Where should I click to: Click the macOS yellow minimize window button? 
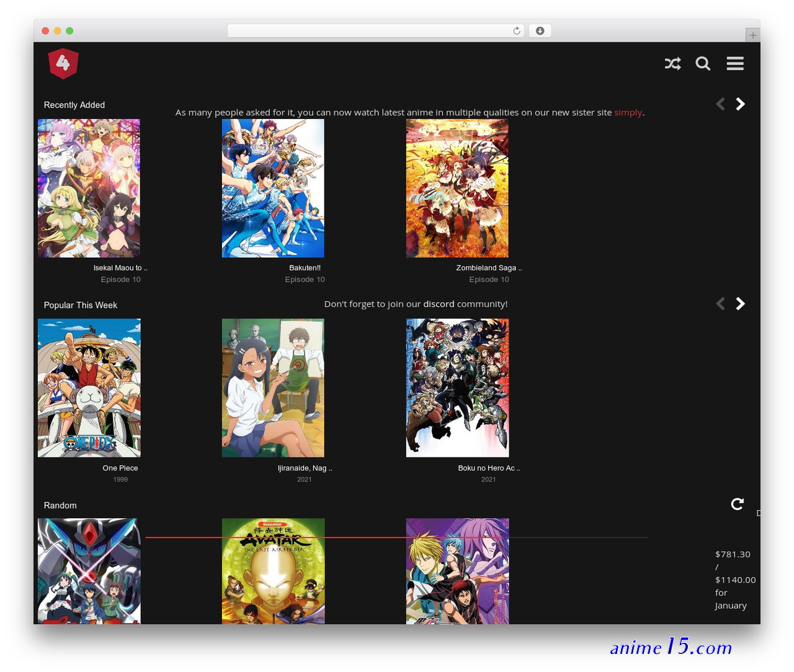tap(57, 31)
